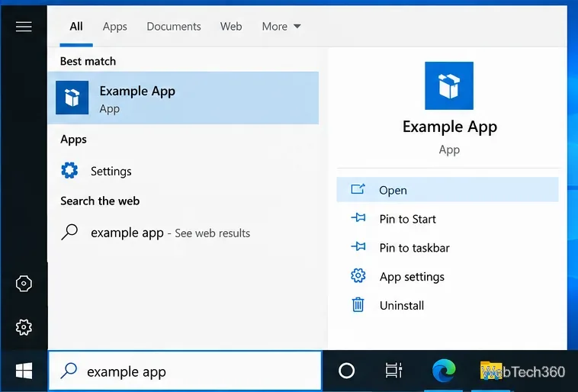This screenshot has width=578, height=392.
Task: Switch to the Web tab
Action: click(x=231, y=27)
